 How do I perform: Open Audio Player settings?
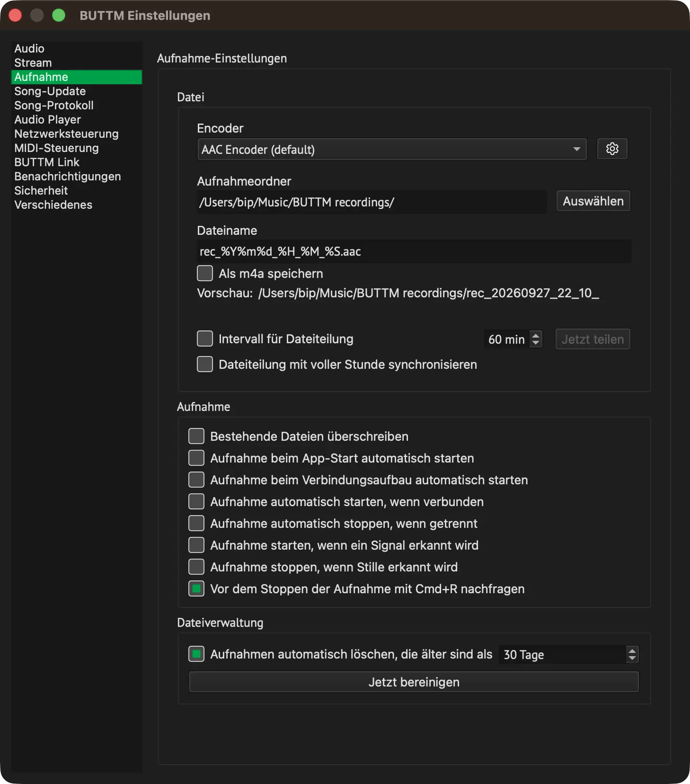pos(77,119)
